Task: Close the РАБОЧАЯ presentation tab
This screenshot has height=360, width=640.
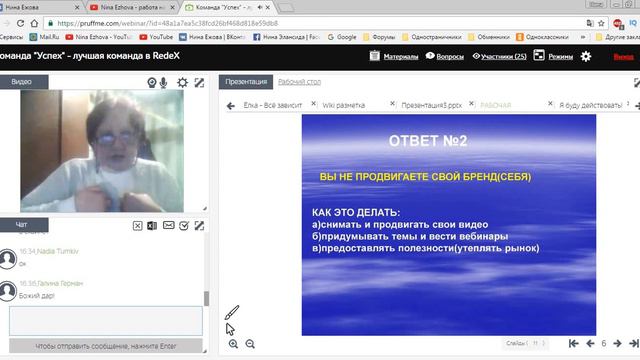Action: click(550, 104)
